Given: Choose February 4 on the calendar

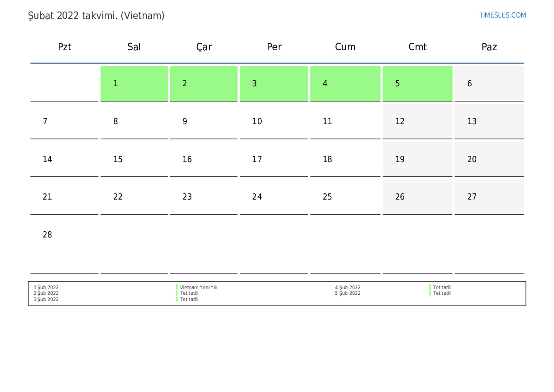Looking at the screenshot, I should tap(345, 83).
